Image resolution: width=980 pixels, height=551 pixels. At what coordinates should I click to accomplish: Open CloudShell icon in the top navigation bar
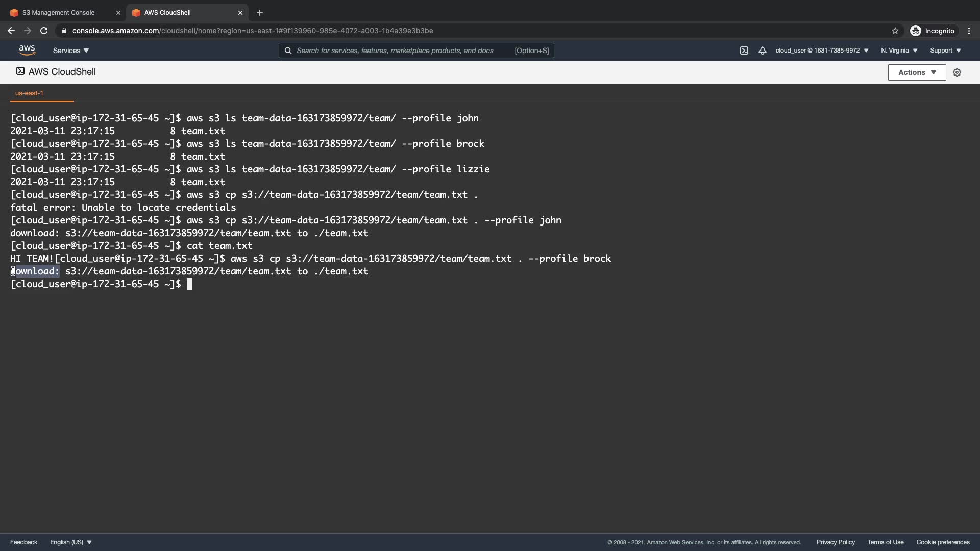(x=744, y=51)
